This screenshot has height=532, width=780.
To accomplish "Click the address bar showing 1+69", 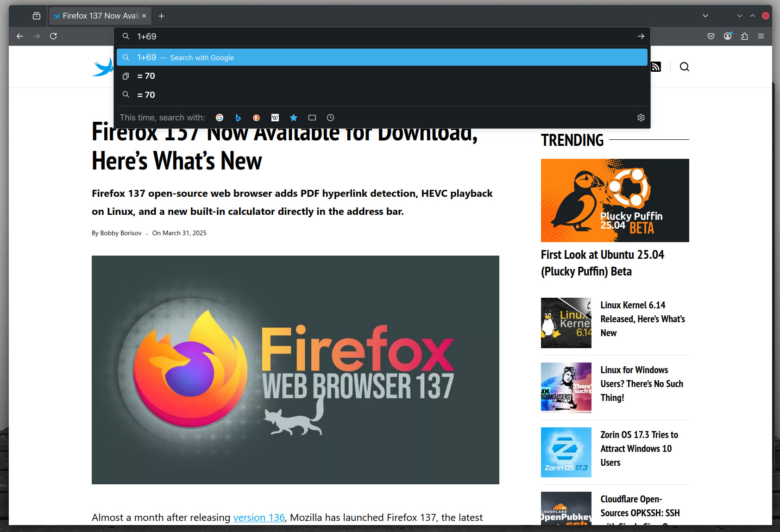I will tap(382, 36).
